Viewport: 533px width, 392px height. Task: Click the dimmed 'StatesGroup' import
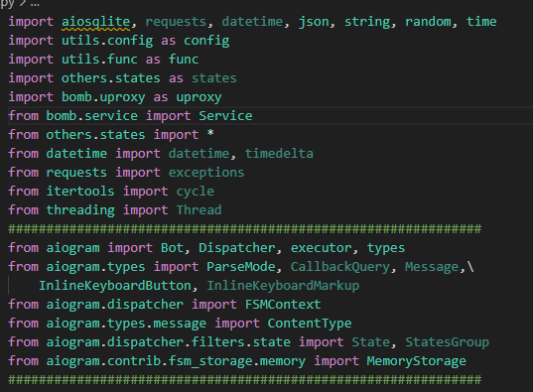pos(447,342)
